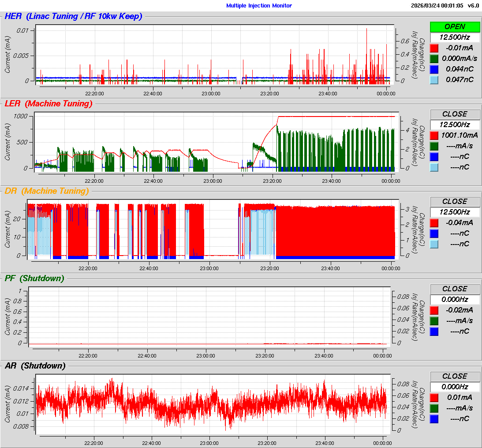Select the 0.000Hz frequency field in PF
Image resolution: width=482 pixels, height=448 pixels.
[455, 299]
